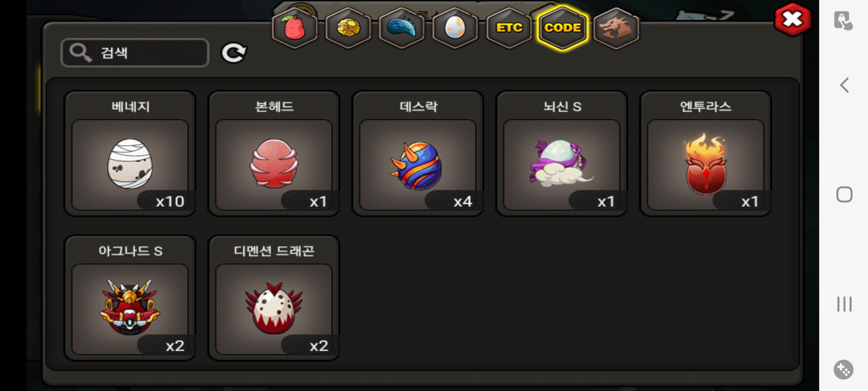Viewport: 868px width, 391px height.
Task: Select the gold nugget category tab
Action: 348,28
